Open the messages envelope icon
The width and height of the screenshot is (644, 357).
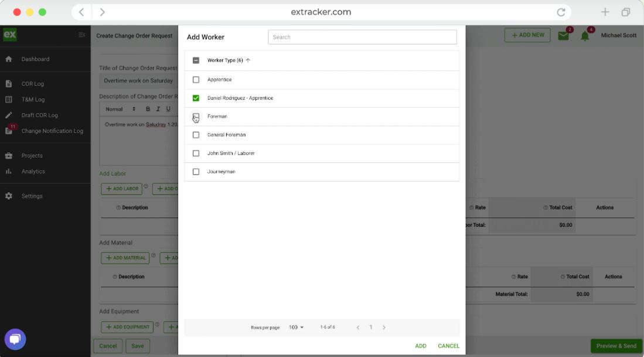pos(564,35)
